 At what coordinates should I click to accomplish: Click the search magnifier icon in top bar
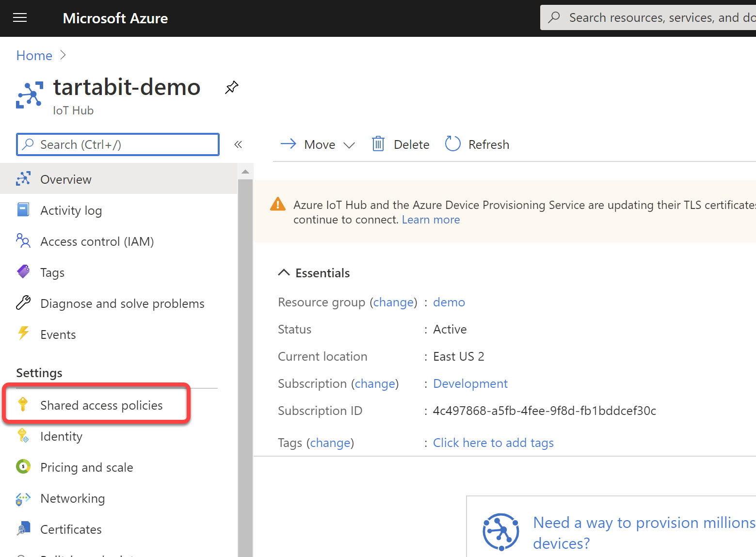[x=554, y=17]
